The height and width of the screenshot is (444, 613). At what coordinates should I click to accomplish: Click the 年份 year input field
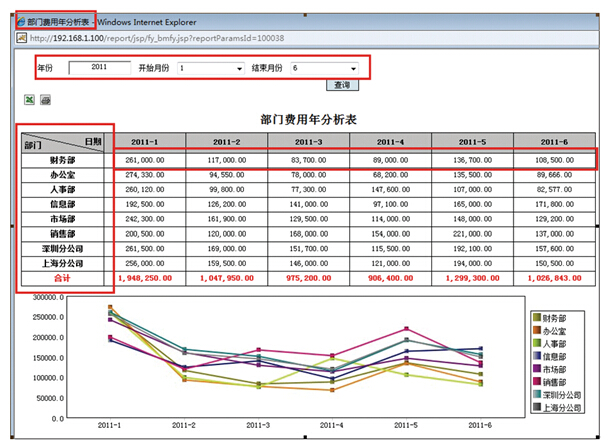point(99,67)
